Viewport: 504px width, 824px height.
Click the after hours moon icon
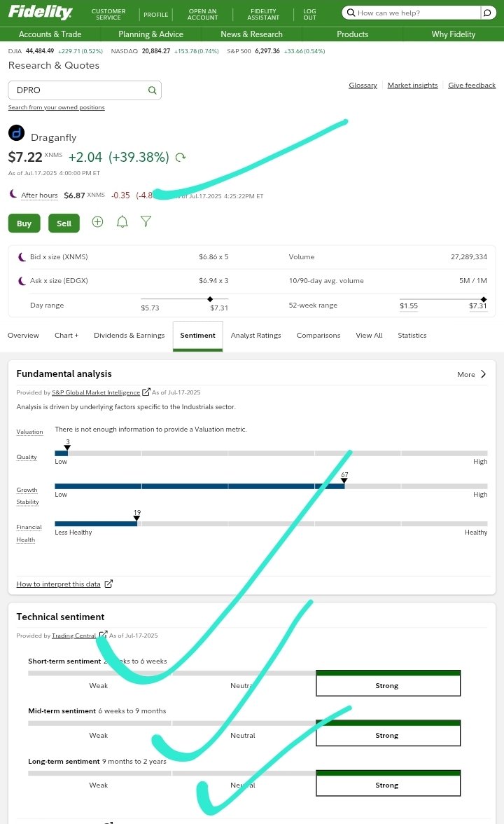(x=13, y=194)
